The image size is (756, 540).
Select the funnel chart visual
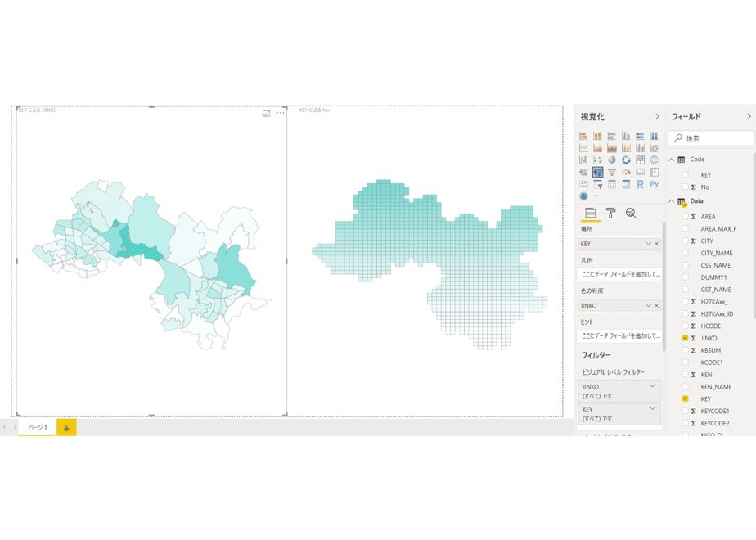[612, 172]
